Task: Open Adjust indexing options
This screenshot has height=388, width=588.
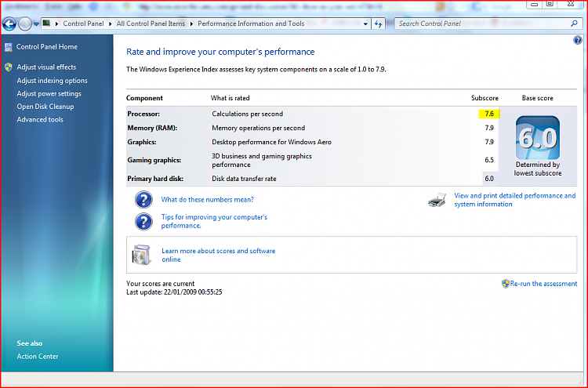Action: click(52, 81)
